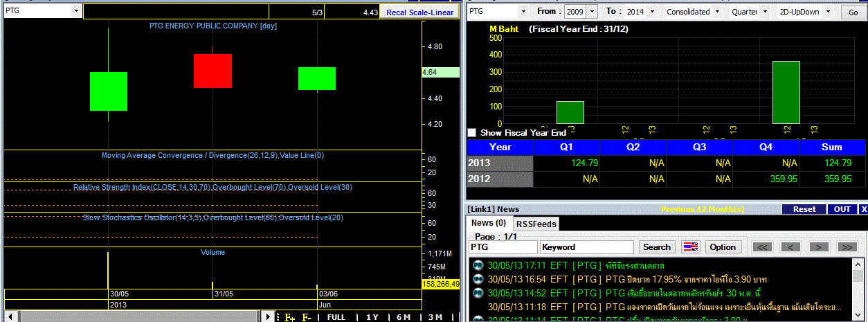868x322 pixels.
Task: Open the Quarter period dropdown
Action: tap(765, 12)
